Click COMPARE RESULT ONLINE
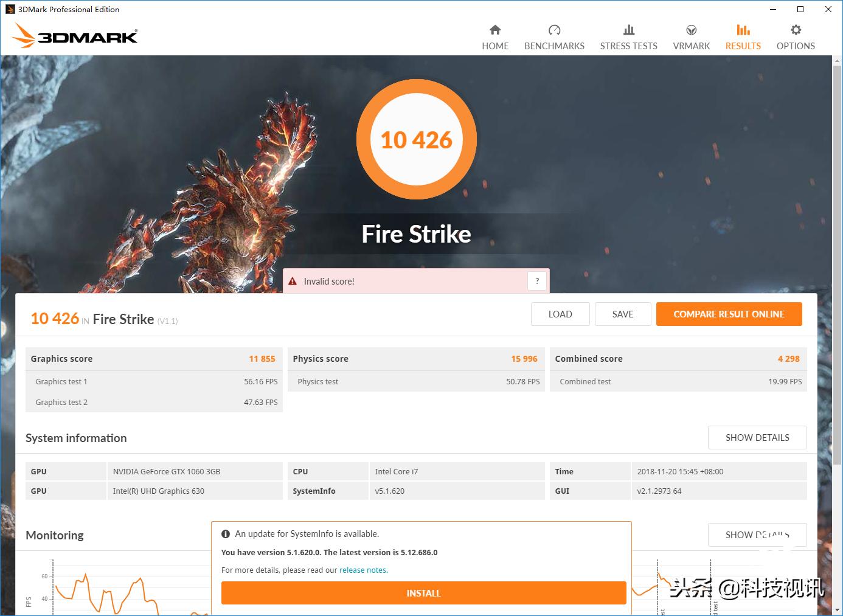This screenshot has width=843, height=616. (729, 314)
